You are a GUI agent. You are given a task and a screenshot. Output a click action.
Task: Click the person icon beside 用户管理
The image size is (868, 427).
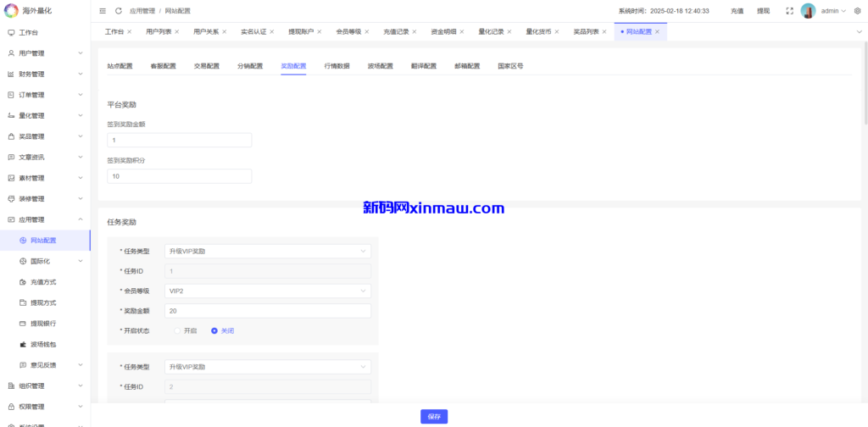click(x=11, y=53)
